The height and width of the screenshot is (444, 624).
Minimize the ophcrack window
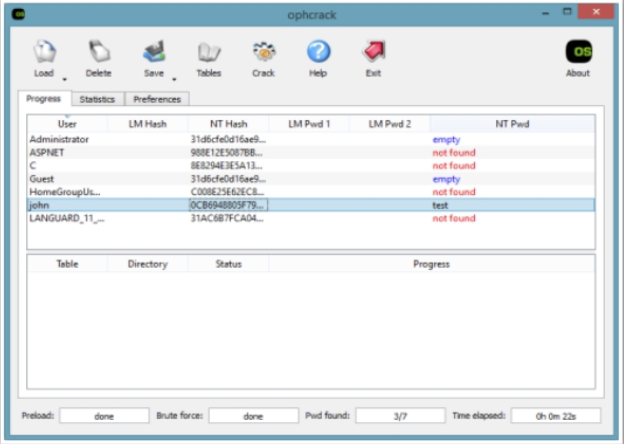tap(546, 13)
